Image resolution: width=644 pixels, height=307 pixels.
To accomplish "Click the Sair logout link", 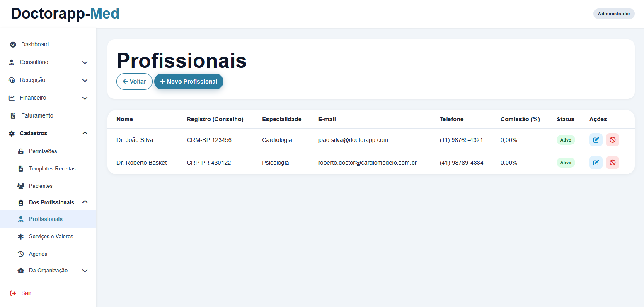I will point(48,293).
